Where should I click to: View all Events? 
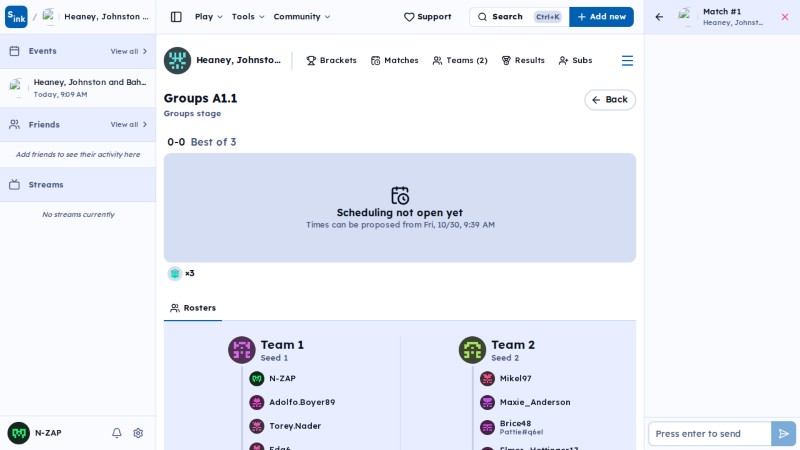129,51
